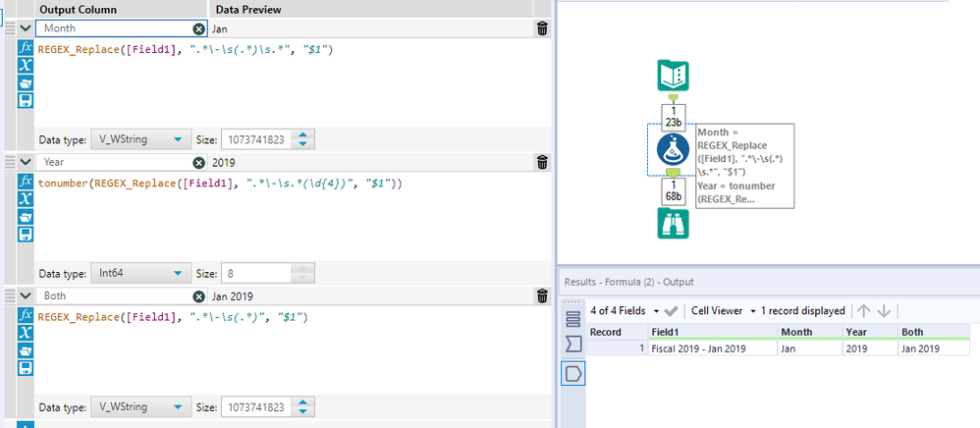Increase Month size with stepper up arrow
Screen dimensions: 980x428
[303, 134]
